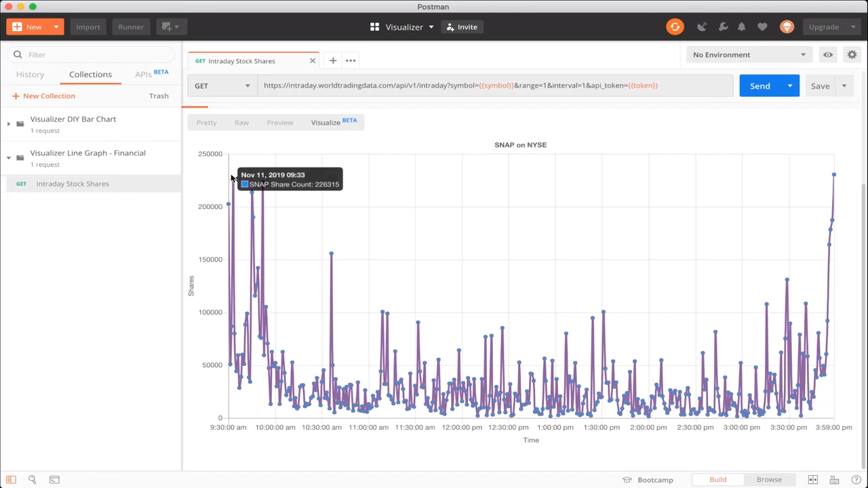This screenshot has width=868, height=488.
Task: Open manage environments gear icon
Action: coord(852,55)
